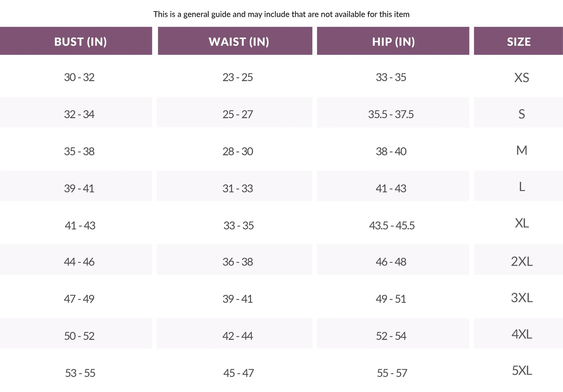Click the general guide notice text
Image resolution: width=563 pixels, height=392 pixels.
click(281, 14)
